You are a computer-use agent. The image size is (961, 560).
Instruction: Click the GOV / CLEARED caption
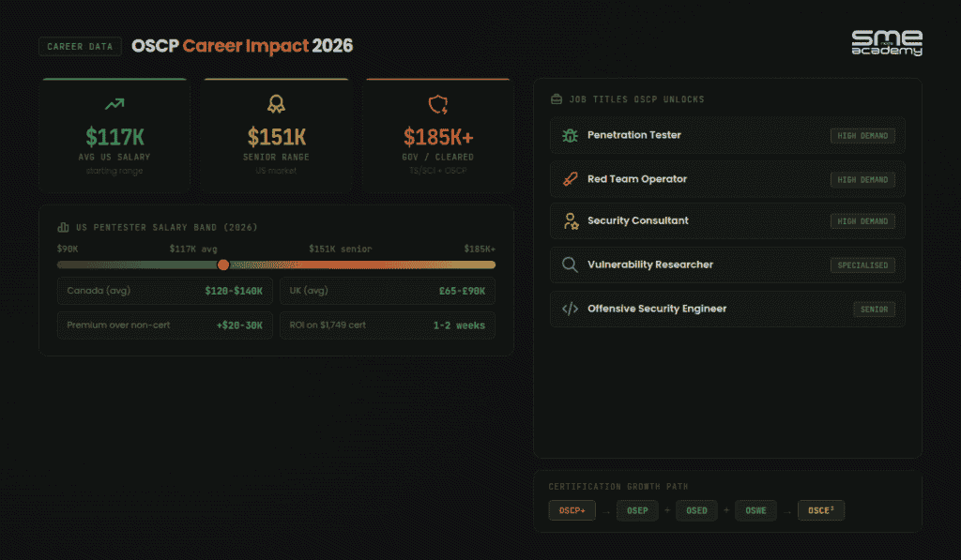click(x=437, y=158)
